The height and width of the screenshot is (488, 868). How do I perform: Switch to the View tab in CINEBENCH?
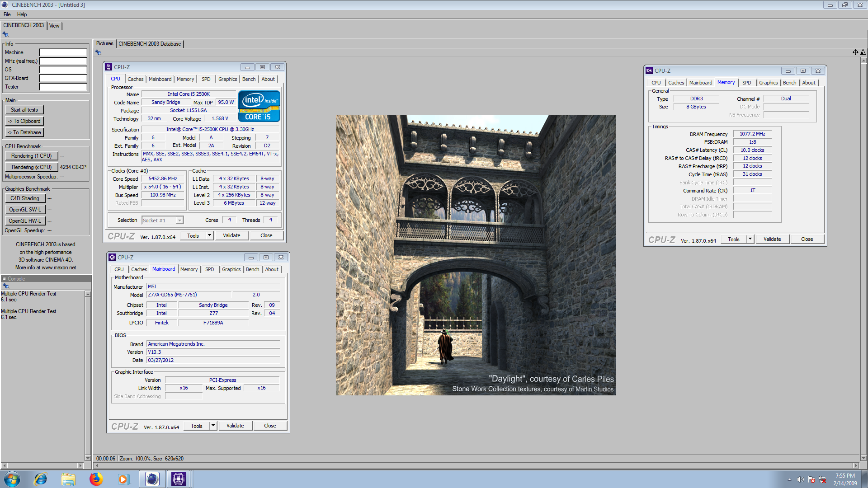[x=54, y=26]
